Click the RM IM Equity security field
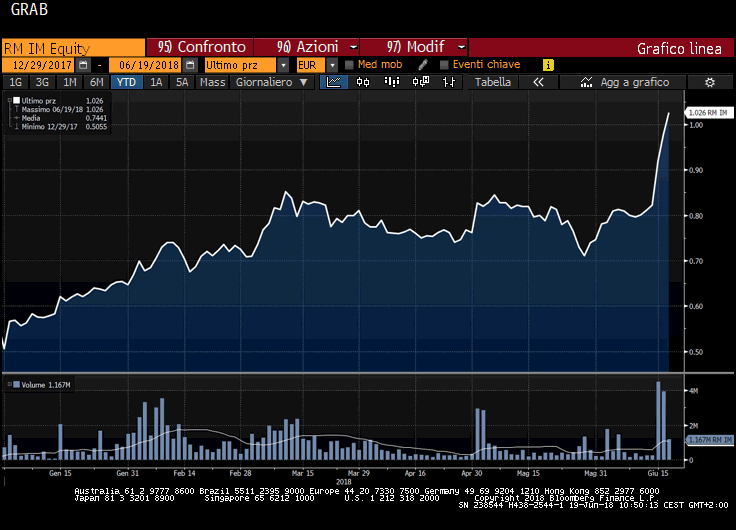 pyautogui.click(x=73, y=48)
